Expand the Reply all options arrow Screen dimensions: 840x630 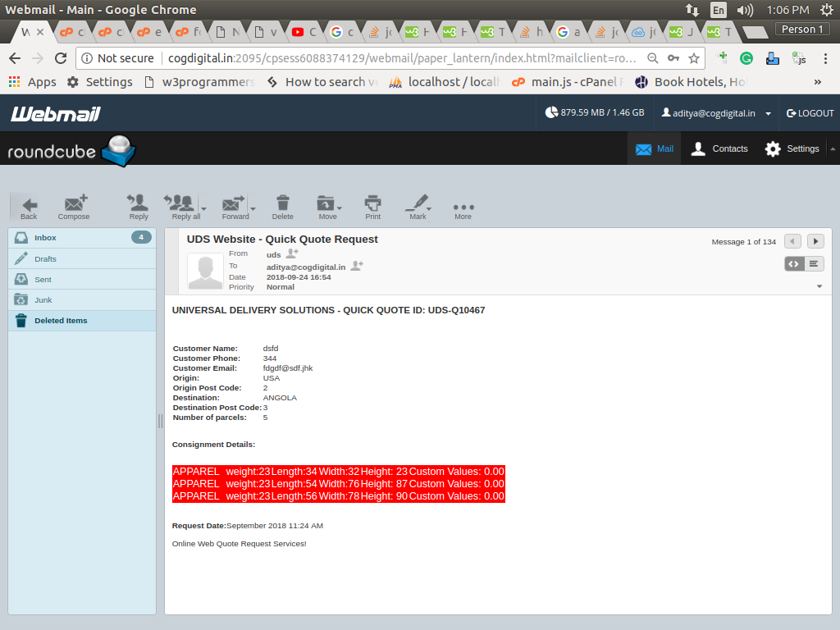coord(203,208)
